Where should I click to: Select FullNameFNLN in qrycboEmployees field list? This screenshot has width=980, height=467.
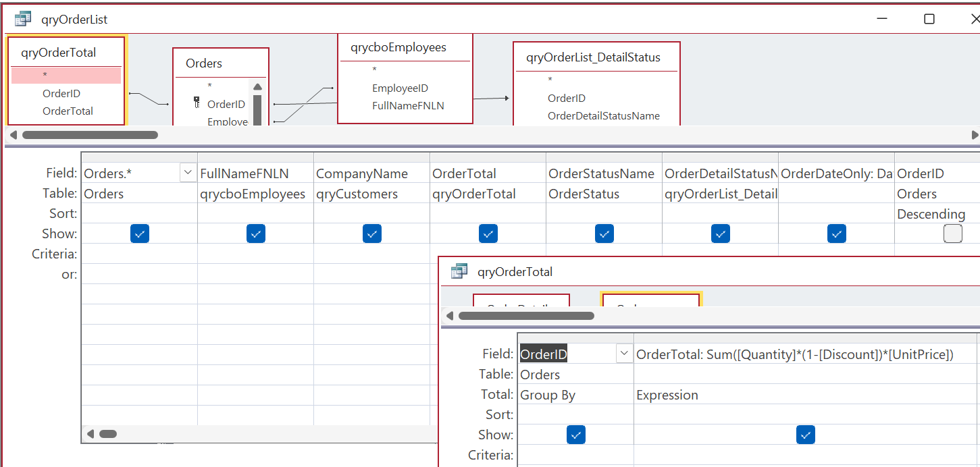(x=408, y=106)
